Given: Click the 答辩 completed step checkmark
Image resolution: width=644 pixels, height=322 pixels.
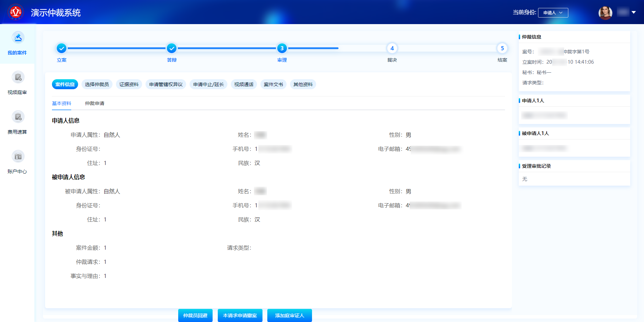Looking at the screenshot, I should [x=172, y=48].
